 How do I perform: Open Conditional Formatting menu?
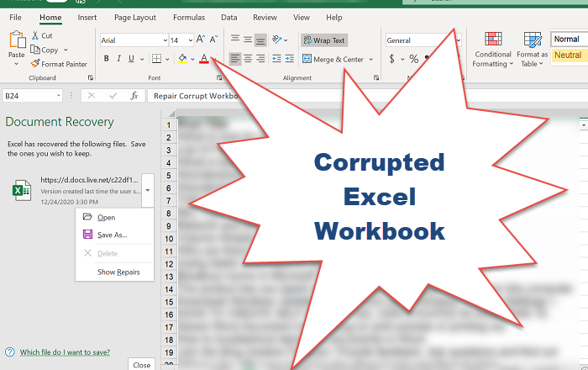click(492, 50)
